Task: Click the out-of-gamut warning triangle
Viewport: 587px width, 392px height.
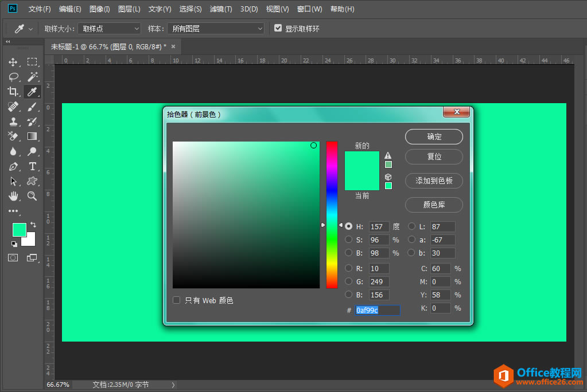Action: 388,156
